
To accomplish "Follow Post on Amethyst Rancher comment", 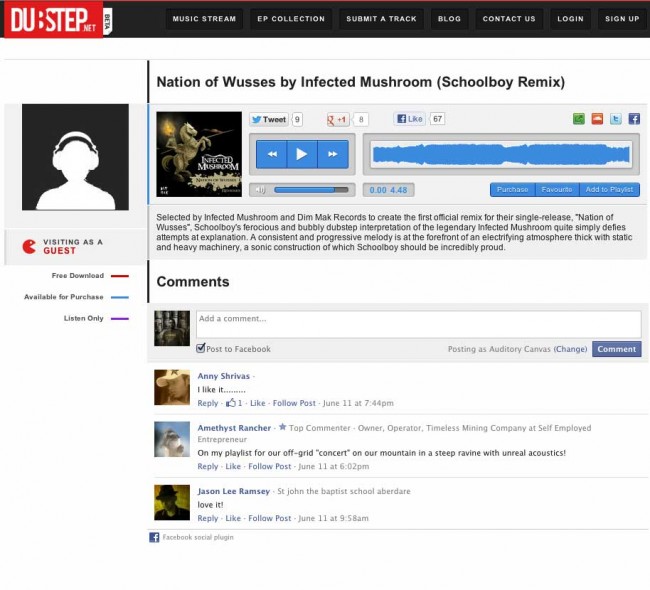I will coord(269,466).
